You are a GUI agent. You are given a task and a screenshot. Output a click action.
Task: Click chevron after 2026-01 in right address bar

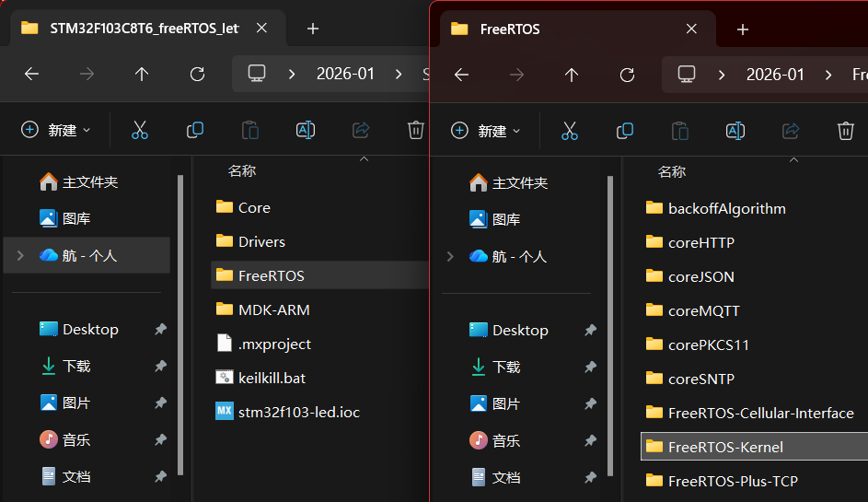point(828,75)
